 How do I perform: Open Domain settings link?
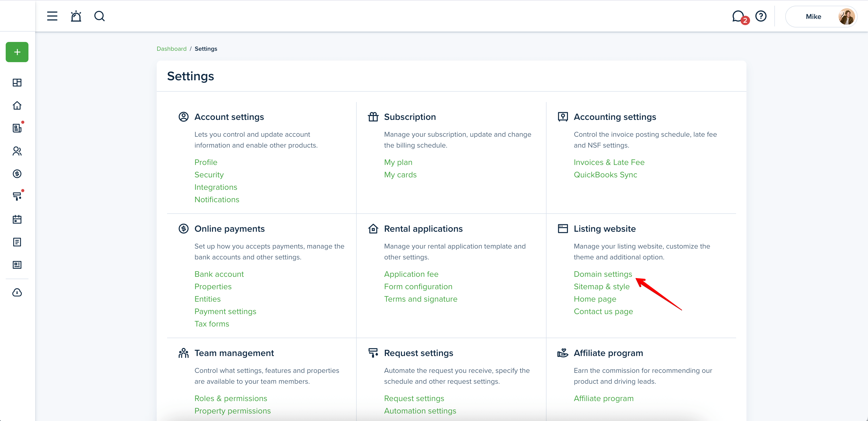[603, 274]
